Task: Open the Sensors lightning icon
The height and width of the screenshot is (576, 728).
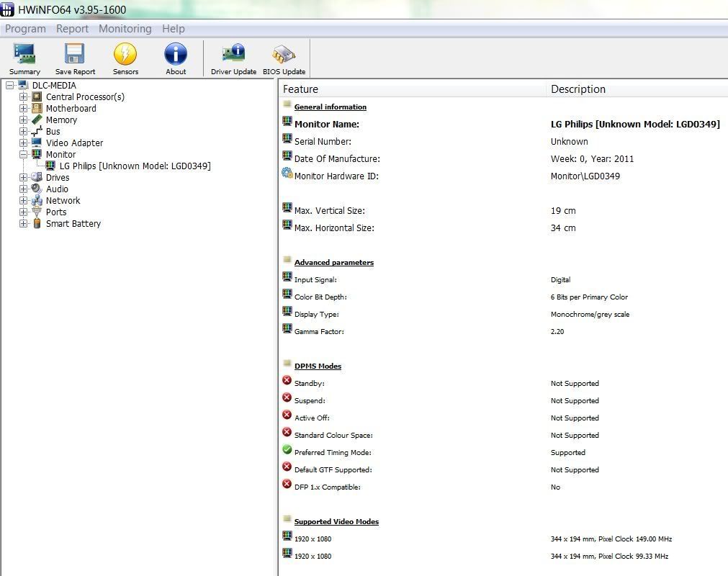Action: [x=125, y=54]
